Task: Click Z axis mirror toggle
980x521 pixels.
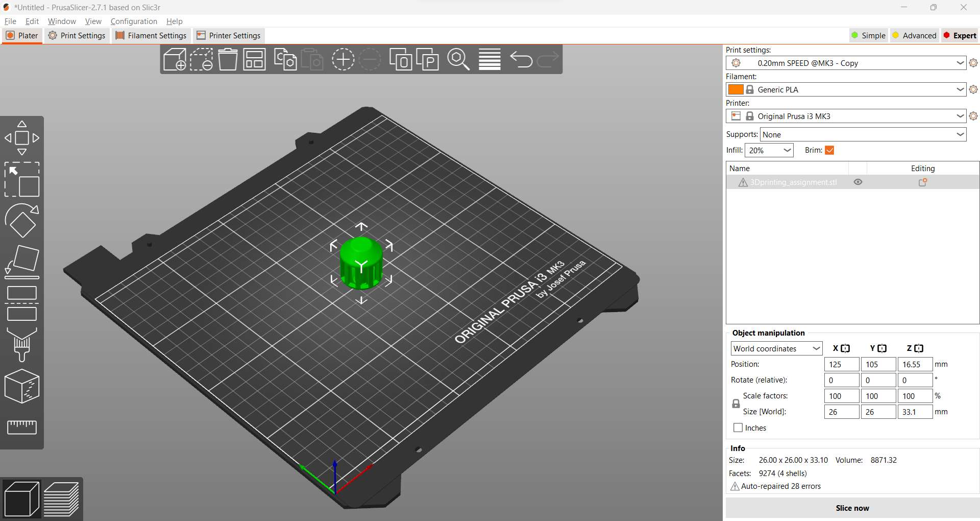Action: tap(919, 348)
